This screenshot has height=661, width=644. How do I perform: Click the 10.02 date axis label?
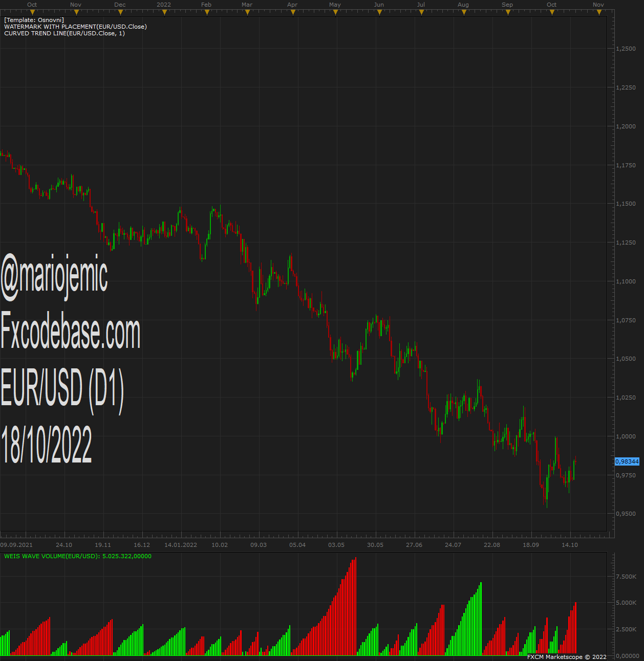[x=220, y=545]
